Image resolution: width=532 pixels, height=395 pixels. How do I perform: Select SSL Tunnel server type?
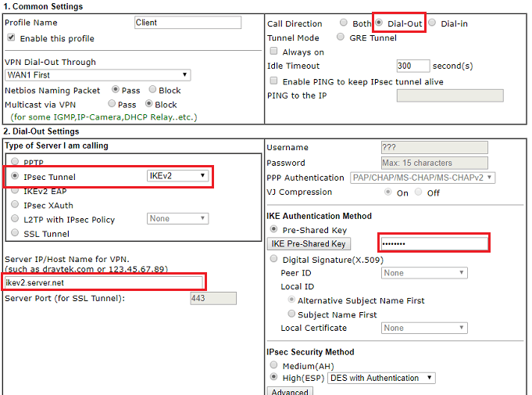tap(14, 233)
